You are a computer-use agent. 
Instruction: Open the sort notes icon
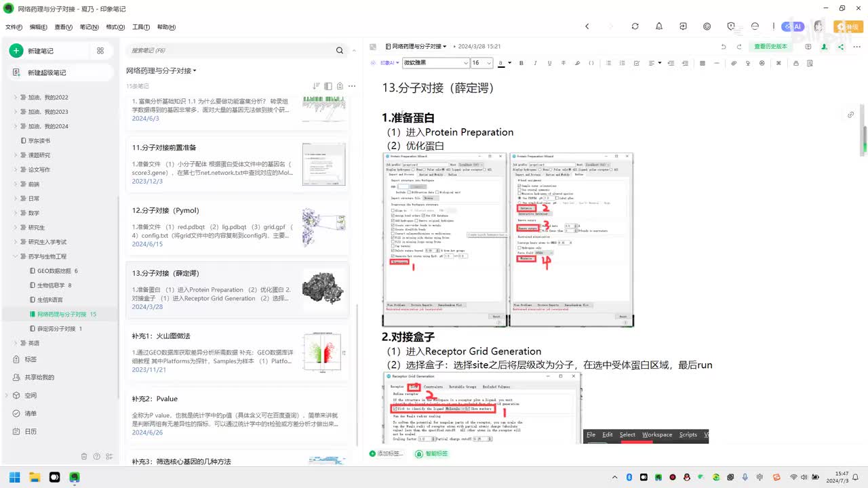(x=316, y=86)
